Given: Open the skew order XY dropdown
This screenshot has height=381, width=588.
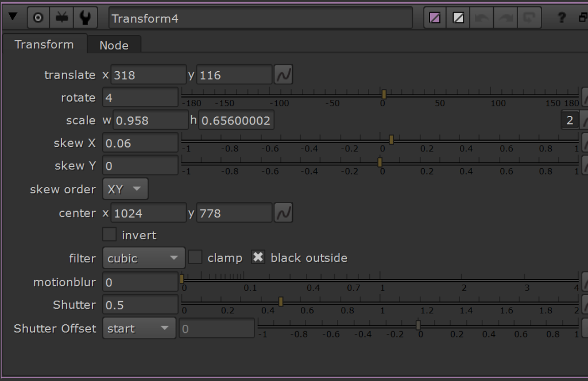Looking at the screenshot, I should coord(125,189).
